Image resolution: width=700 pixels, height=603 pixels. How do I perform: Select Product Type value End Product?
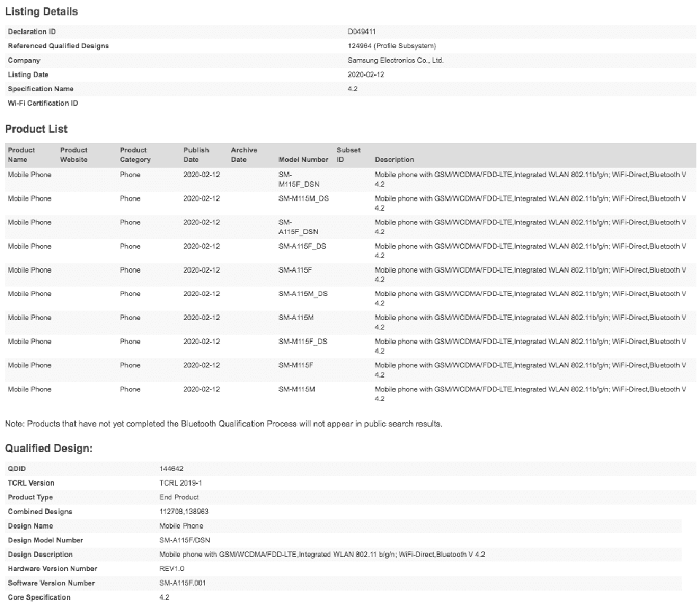tap(179, 497)
